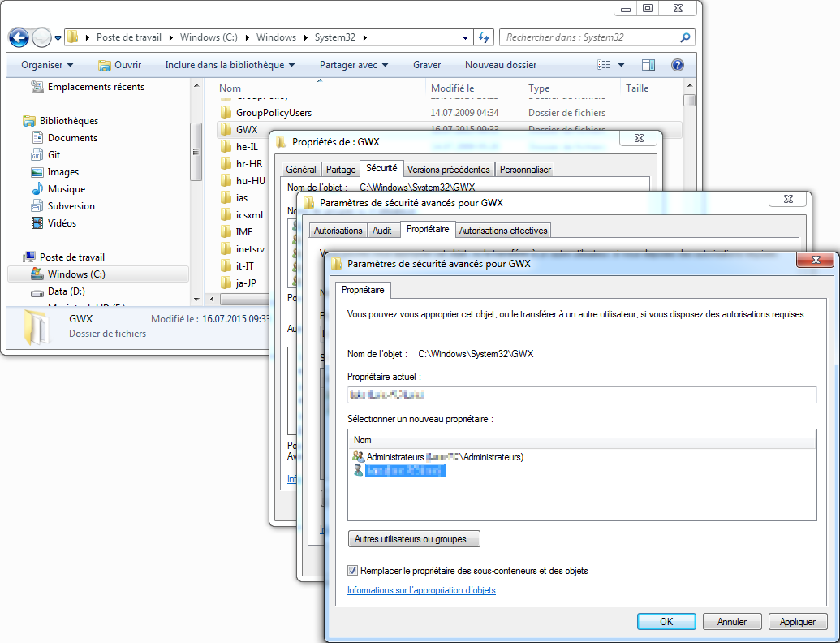Expand the Partager avec dropdown
840x643 pixels.
(x=354, y=65)
